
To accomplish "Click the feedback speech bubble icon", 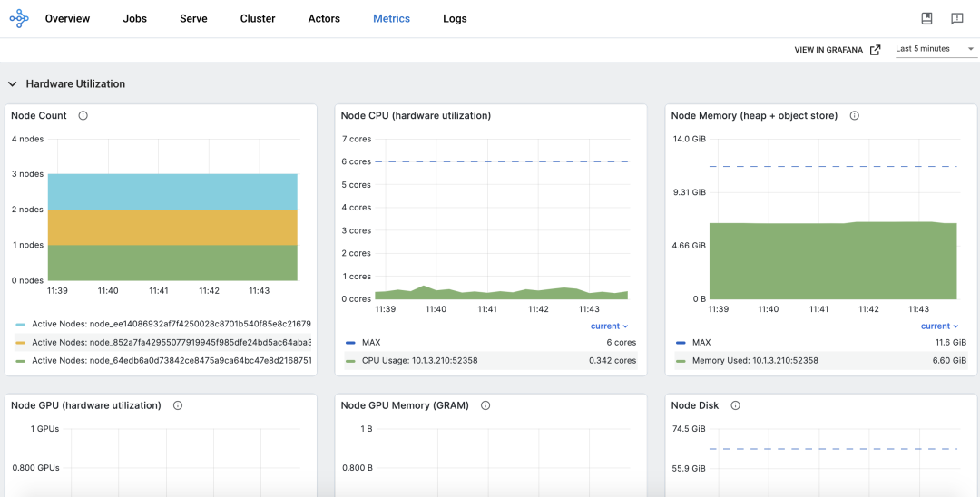I will coord(956,19).
